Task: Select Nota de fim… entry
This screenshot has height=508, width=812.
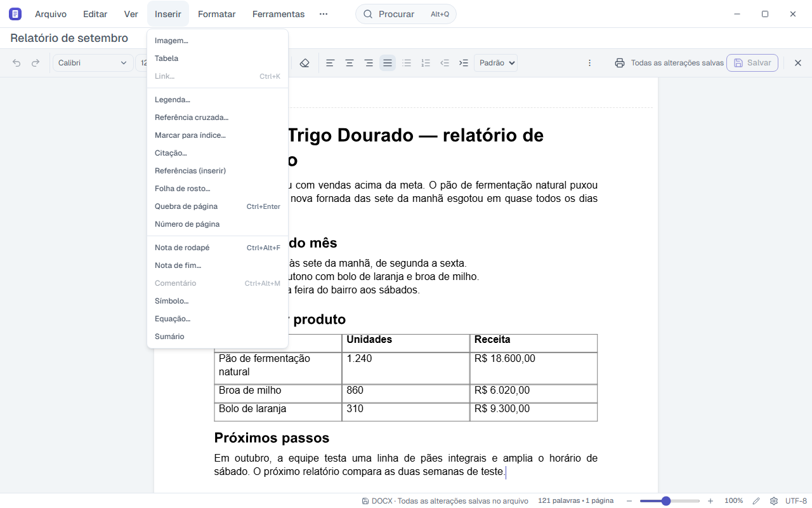Action: (x=218, y=265)
